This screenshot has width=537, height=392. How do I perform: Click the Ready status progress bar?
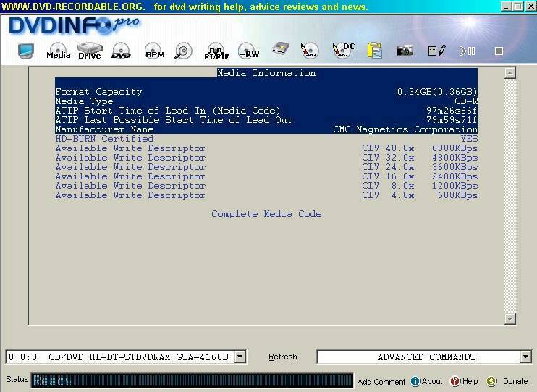coord(192,380)
